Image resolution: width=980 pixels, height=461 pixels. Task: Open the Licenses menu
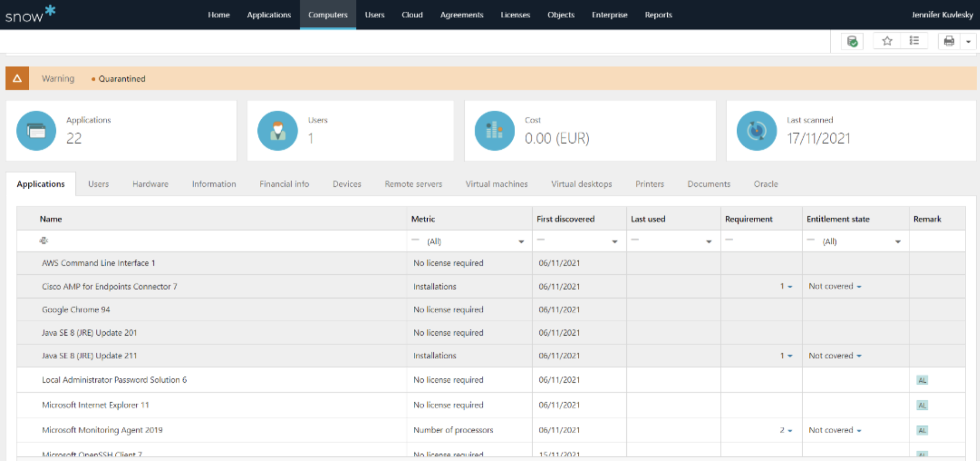[516, 15]
